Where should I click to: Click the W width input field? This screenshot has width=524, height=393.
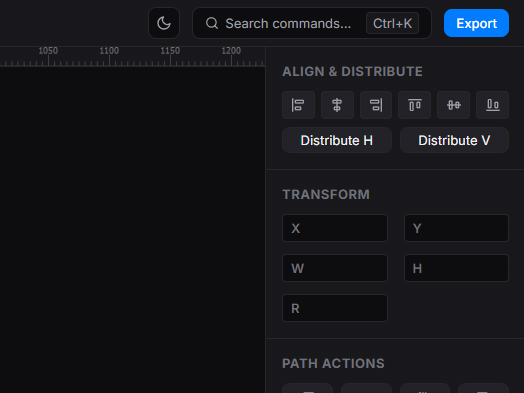pyautogui.click(x=335, y=268)
